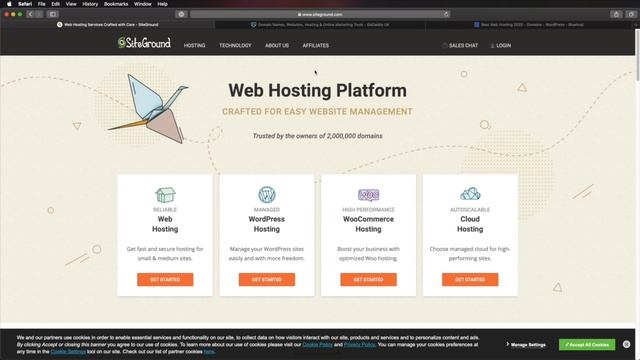Click the Safari share icon
Screen dimensions: 640x360
click(x=616, y=14)
